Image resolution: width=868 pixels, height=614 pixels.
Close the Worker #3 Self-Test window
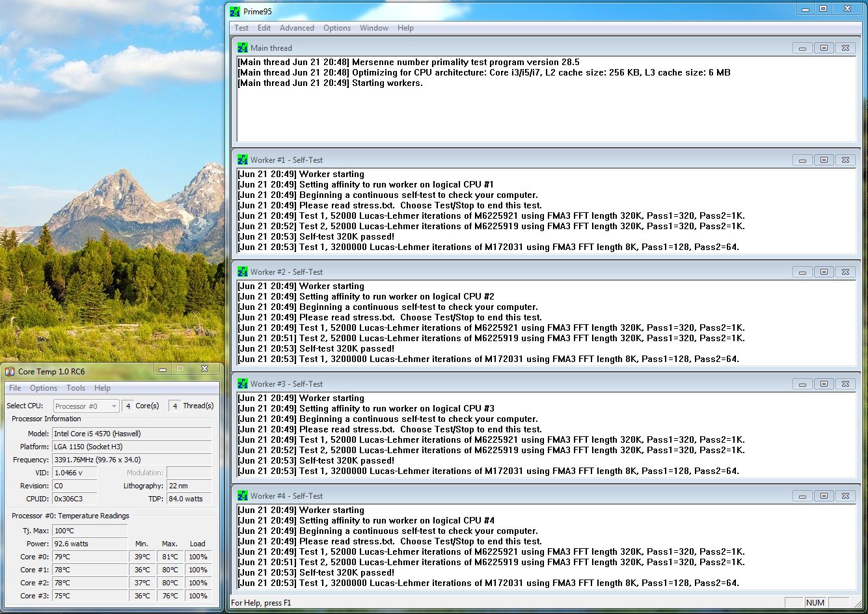click(x=845, y=384)
